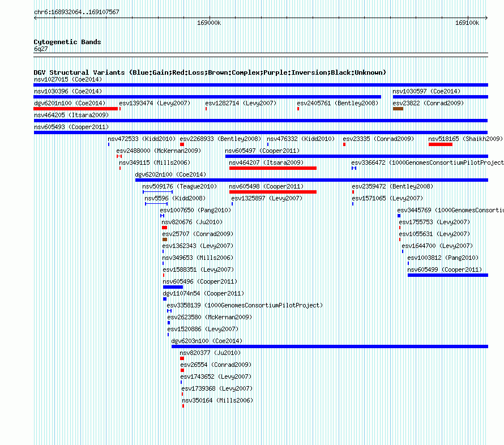
Task: Open esv2359472 (Bentley2008) label
Action: pos(392,186)
